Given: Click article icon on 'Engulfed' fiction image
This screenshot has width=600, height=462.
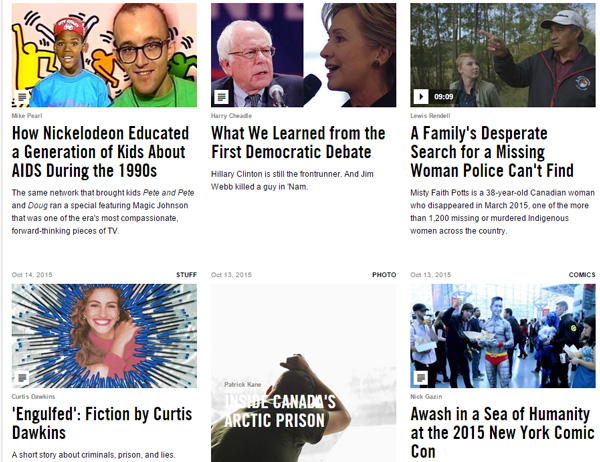Looking at the screenshot, I should 22,378.
